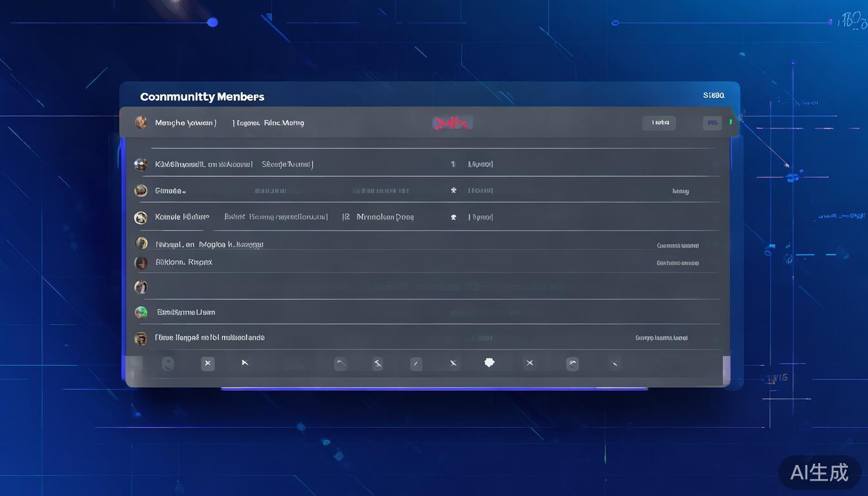Viewport: 868px width, 496px height.
Task: Click the horizontal scrollbar below the panel
Action: coord(434,389)
